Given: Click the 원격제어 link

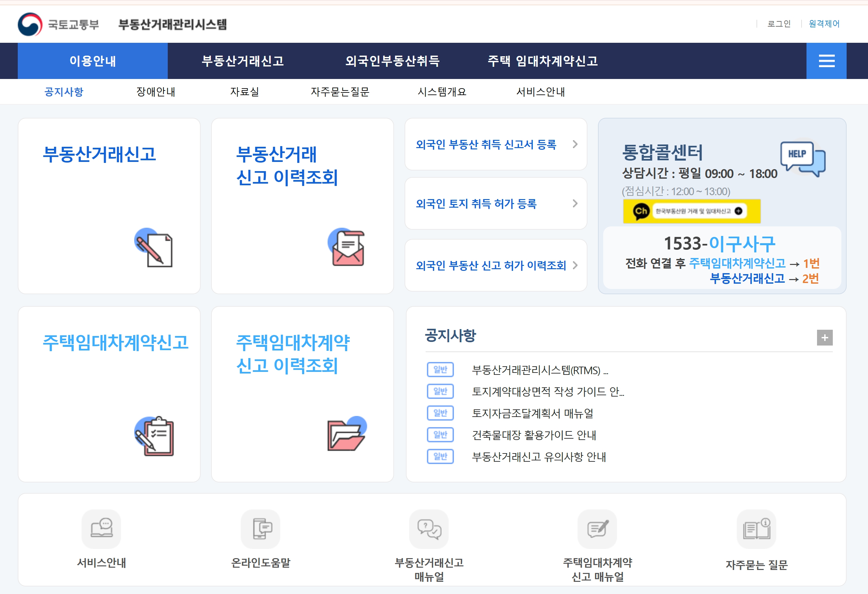Looking at the screenshot, I should click(824, 24).
